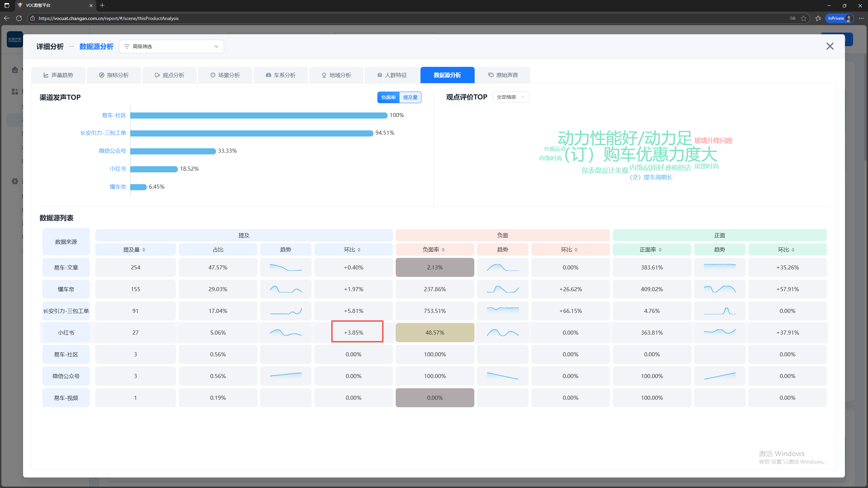Screen dimensions: 868x488
Task: Click the browser refresh icon
Action: click(19, 18)
